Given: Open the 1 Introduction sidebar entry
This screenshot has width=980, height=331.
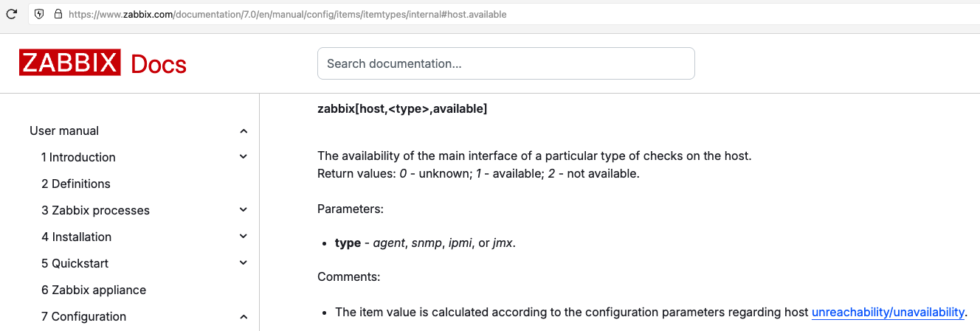Looking at the screenshot, I should 78,157.
